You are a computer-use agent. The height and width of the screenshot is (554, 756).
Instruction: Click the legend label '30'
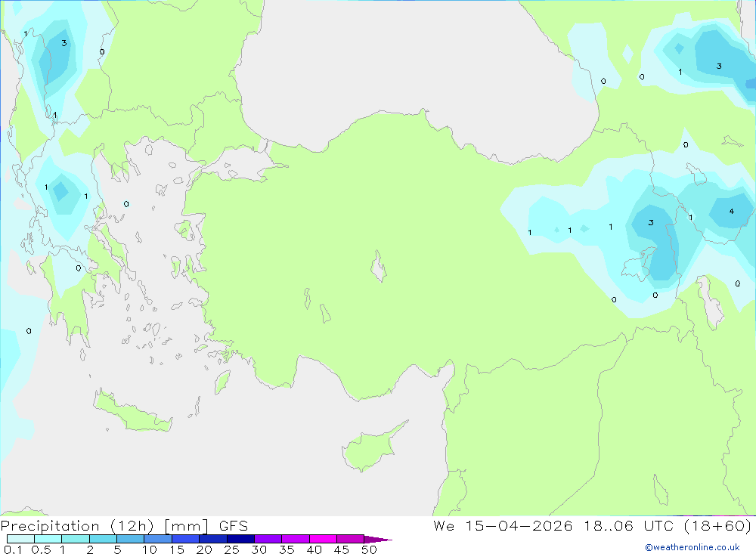coord(259,549)
